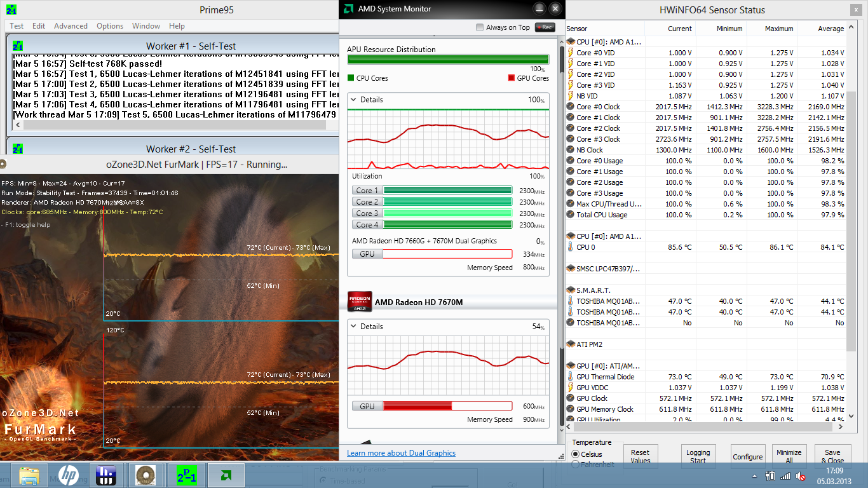Click the SMSC LPC47B397 chip icon

click(571, 269)
